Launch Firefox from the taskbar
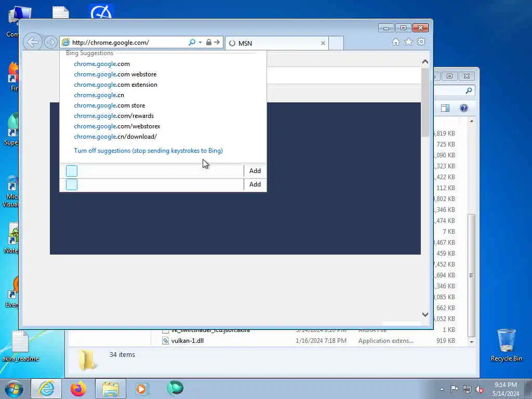 coord(78,389)
